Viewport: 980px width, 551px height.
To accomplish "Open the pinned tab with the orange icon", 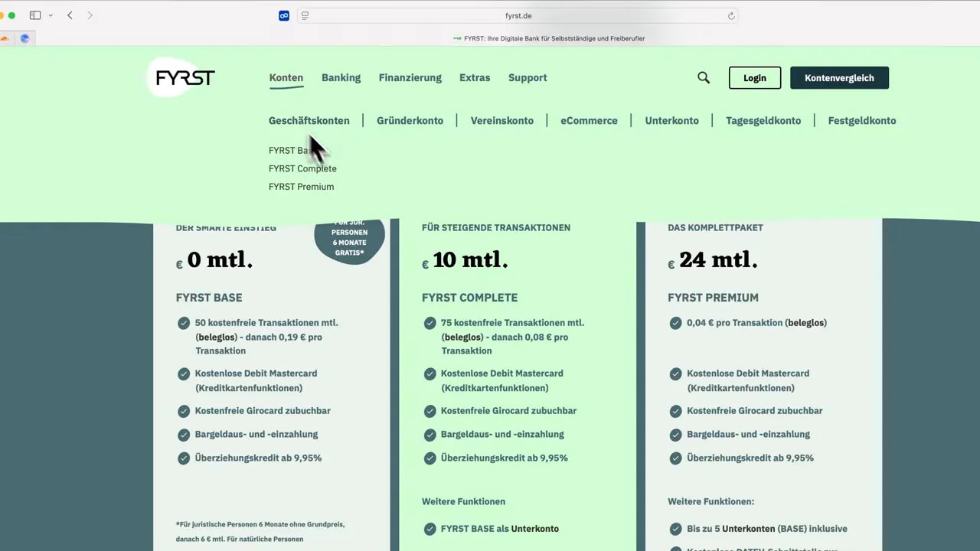I will pyautogui.click(x=4, y=38).
